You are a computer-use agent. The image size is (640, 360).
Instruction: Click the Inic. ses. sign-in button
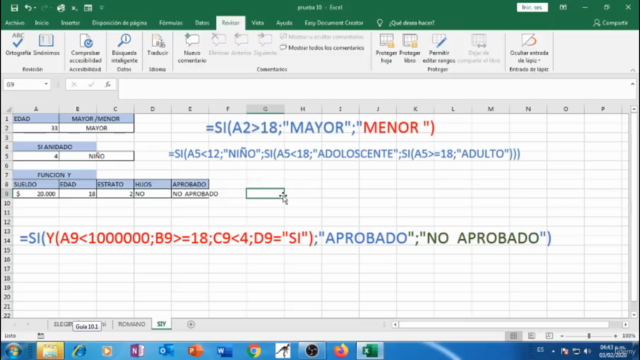[532, 7]
